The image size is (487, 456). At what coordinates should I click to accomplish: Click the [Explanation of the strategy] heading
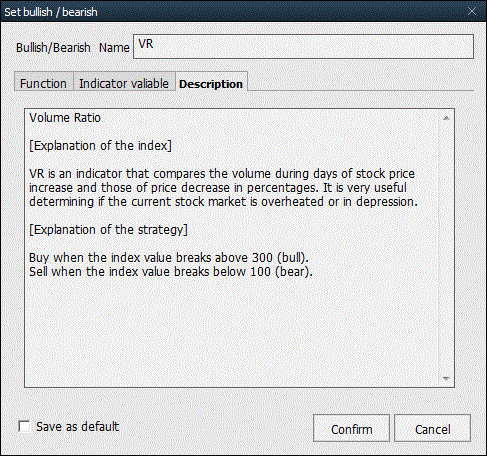[x=108, y=230]
